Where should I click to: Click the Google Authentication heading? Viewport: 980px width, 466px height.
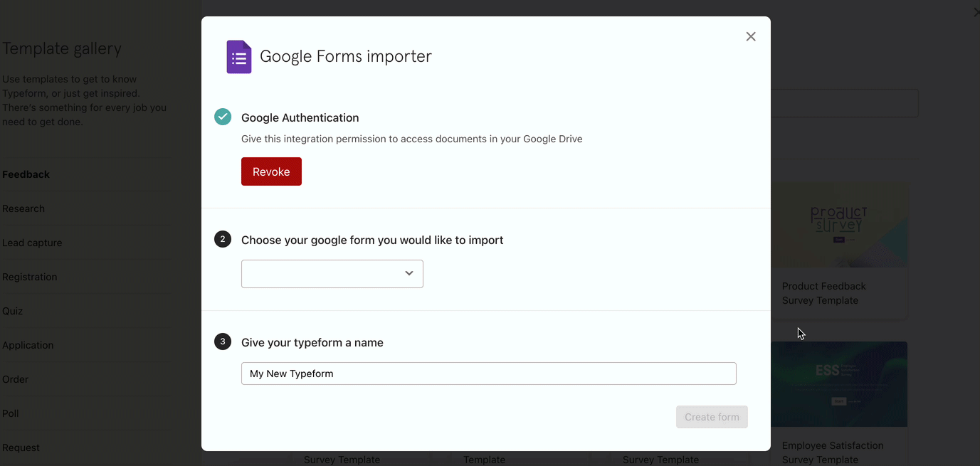[300, 117]
